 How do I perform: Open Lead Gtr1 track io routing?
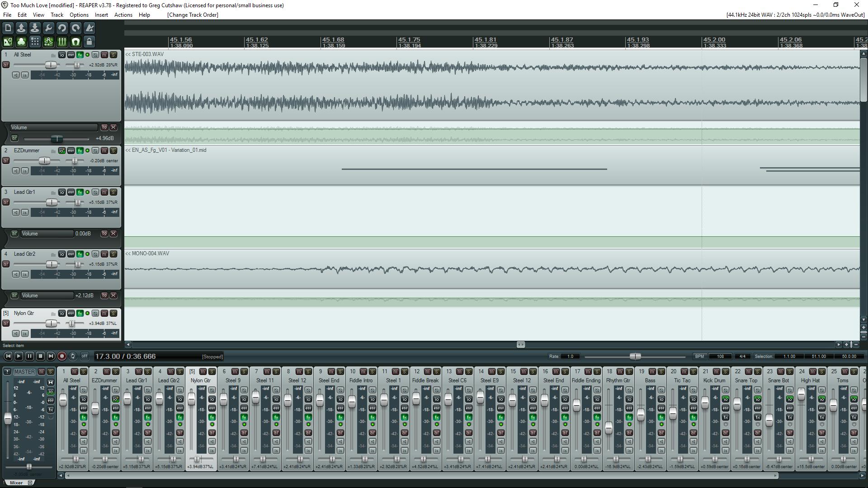[x=62, y=192]
